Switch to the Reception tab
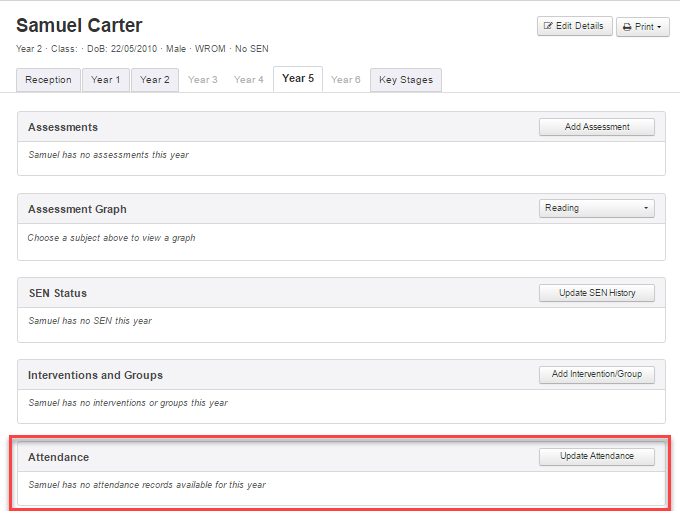This screenshot has width=680, height=511. point(48,80)
